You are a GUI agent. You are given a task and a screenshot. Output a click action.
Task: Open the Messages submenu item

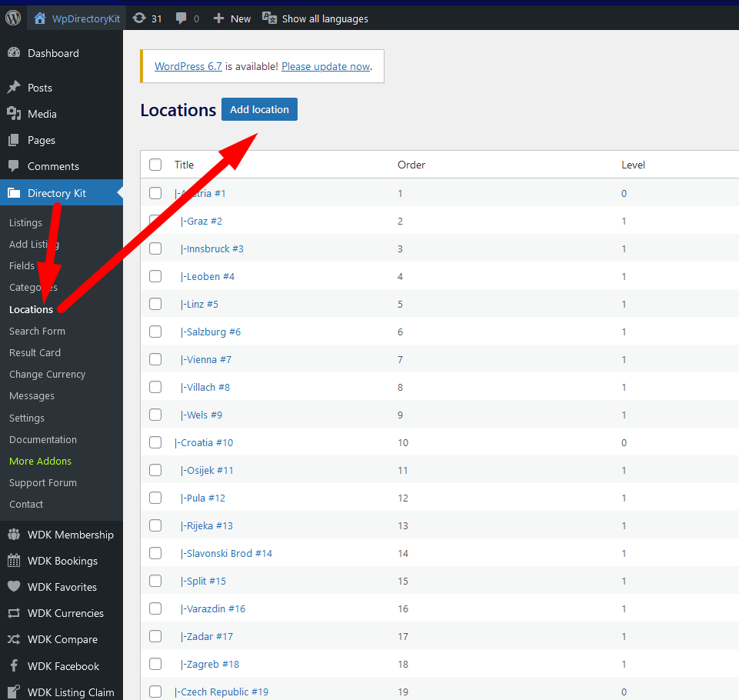point(32,396)
